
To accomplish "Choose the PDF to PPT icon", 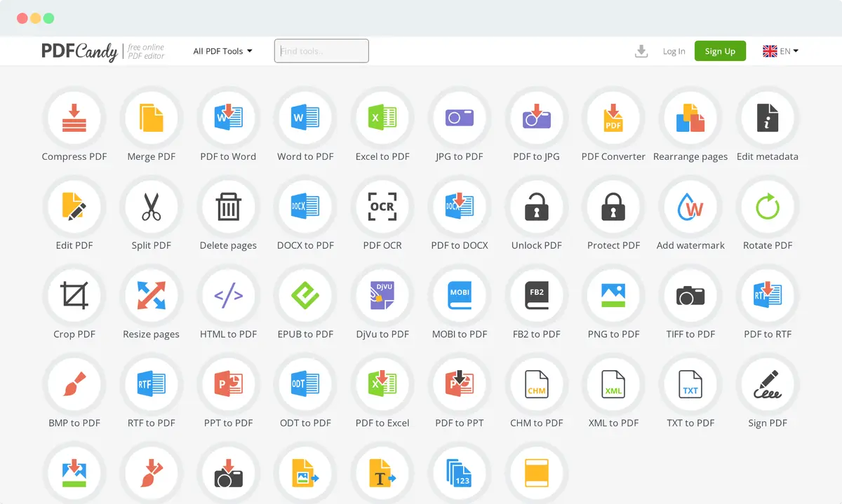I will click(x=460, y=384).
